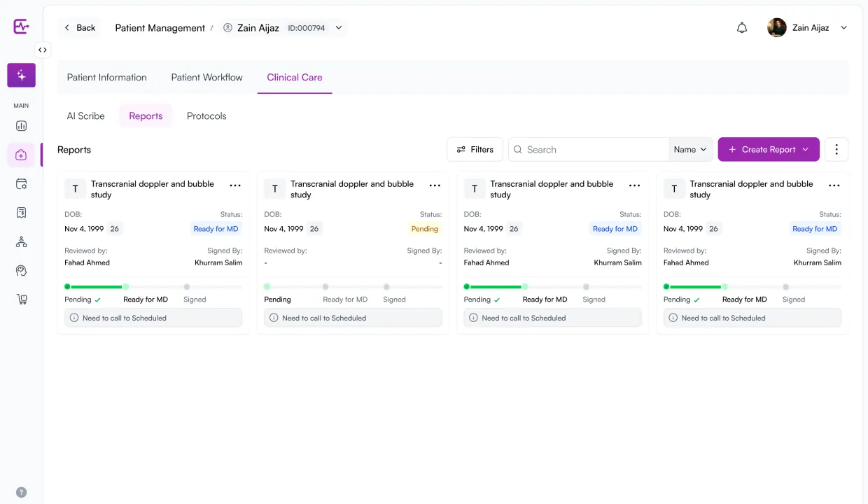Collapse the sidebar with the arrows toggle
This screenshot has height=504, width=868.
click(43, 50)
